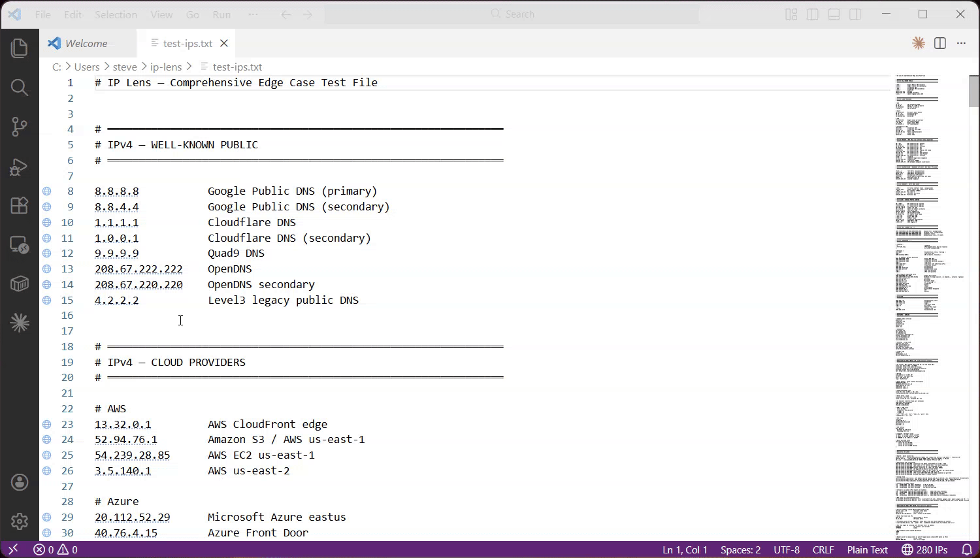Open CRLF end of line selector
Image resolution: width=980 pixels, height=558 pixels.
click(x=823, y=550)
